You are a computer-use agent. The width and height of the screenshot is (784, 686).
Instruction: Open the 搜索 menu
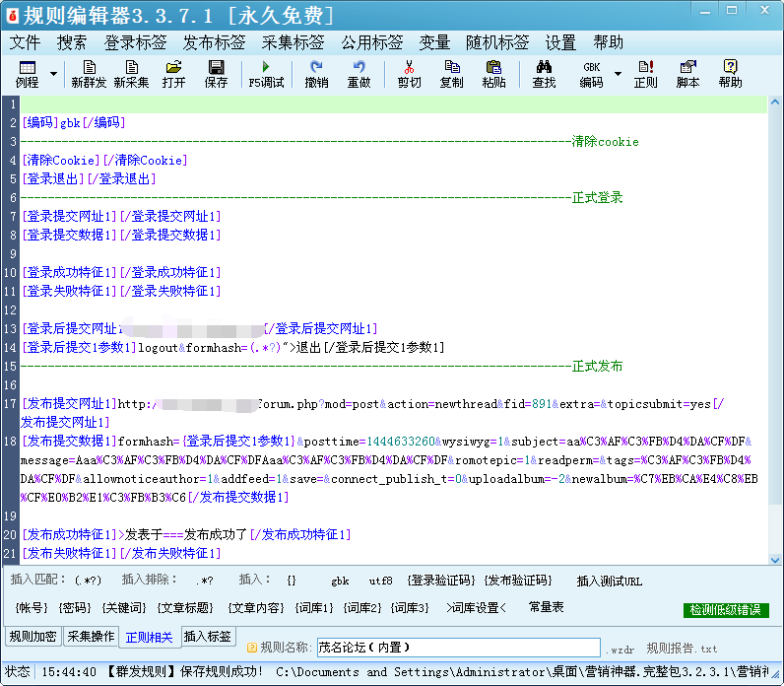coord(72,42)
